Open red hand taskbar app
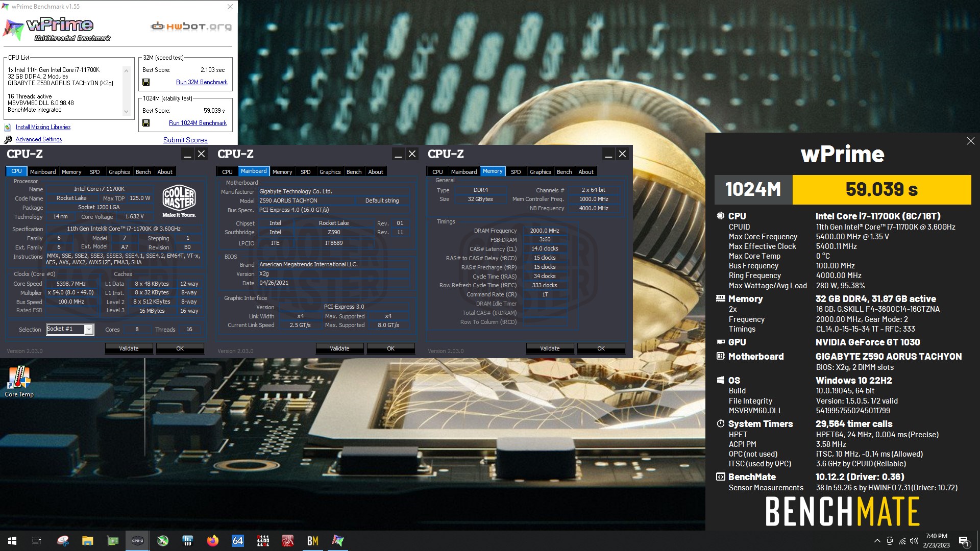980x551 pixels. [288, 541]
